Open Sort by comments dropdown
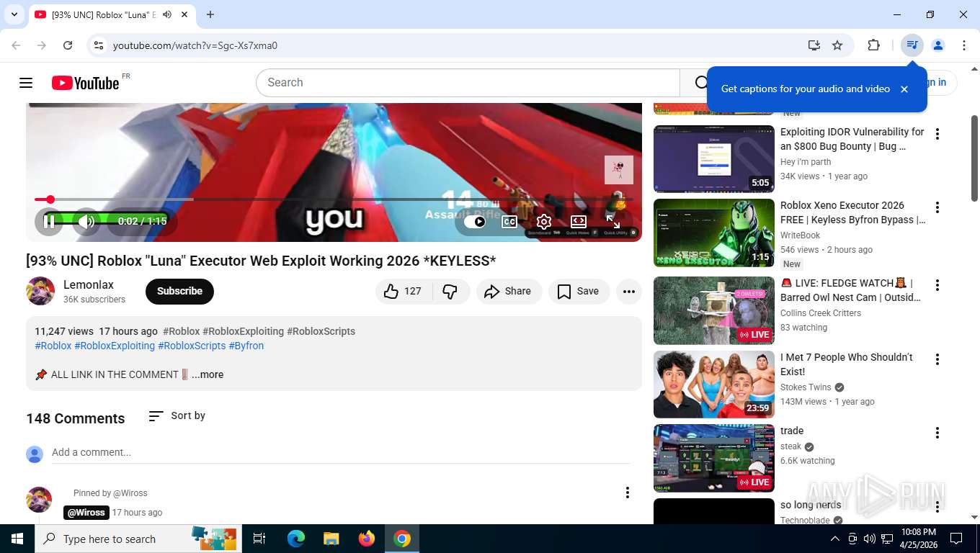The height and width of the screenshot is (553, 980). tap(177, 415)
